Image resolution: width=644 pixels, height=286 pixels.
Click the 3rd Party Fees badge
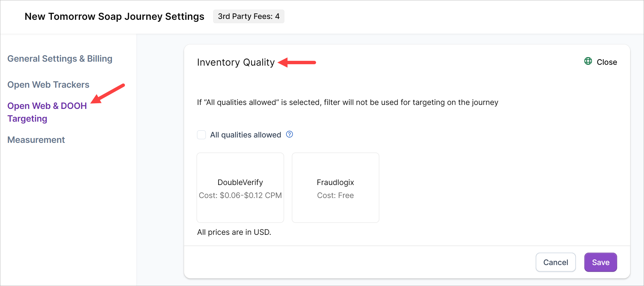tap(248, 16)
